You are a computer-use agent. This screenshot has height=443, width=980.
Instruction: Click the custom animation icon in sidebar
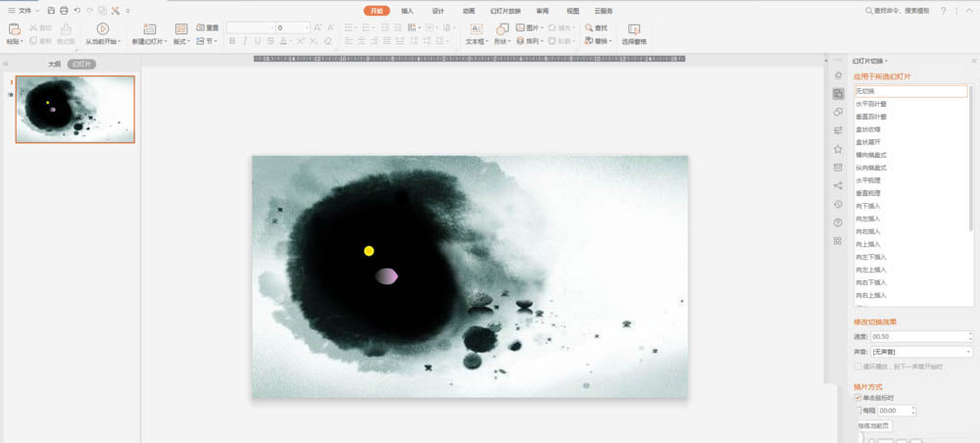coord(838,112)
